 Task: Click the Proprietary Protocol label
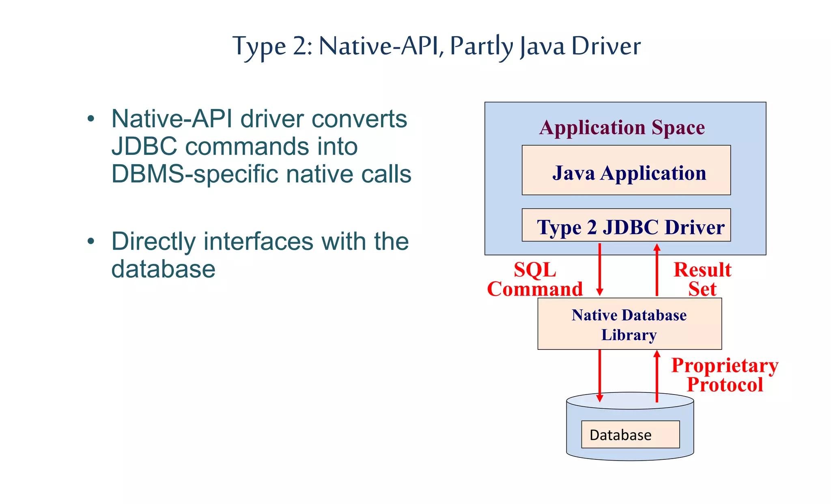725,375
